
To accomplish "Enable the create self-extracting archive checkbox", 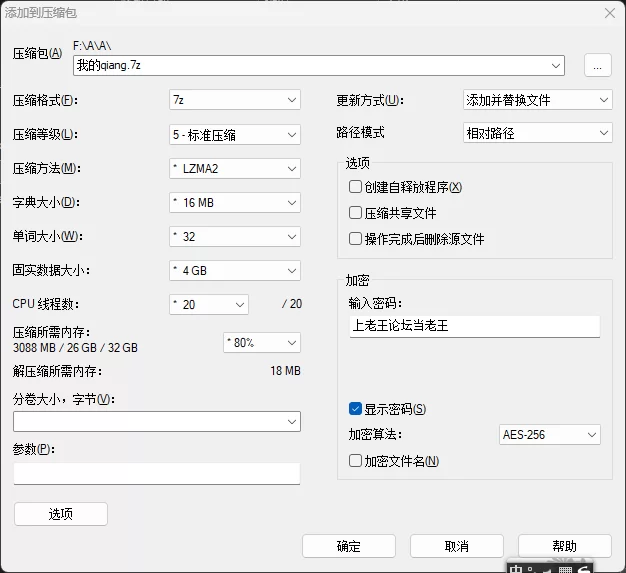I will (355, 186).
